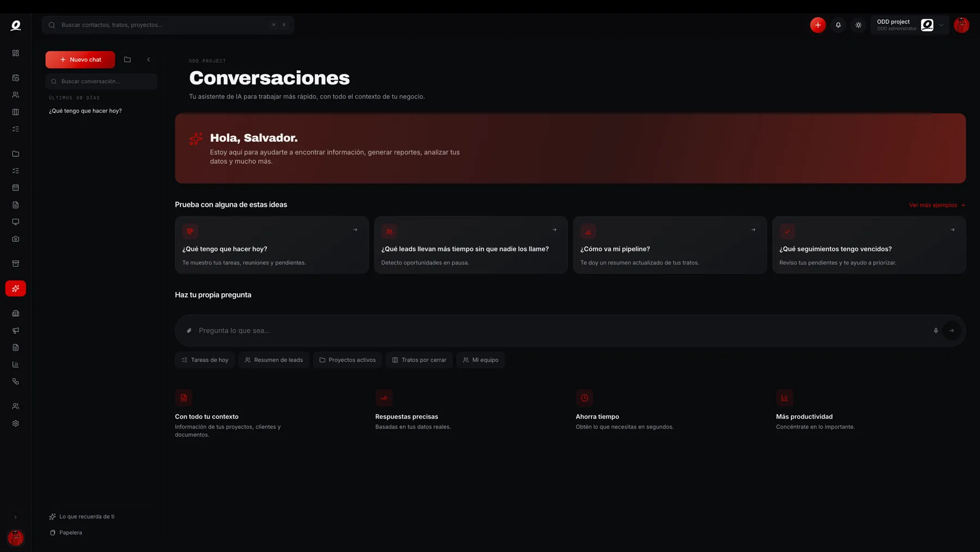This screenshot has width=980, height=552.
Task: Click the send arrow in the question box
Action: [951, 331]
